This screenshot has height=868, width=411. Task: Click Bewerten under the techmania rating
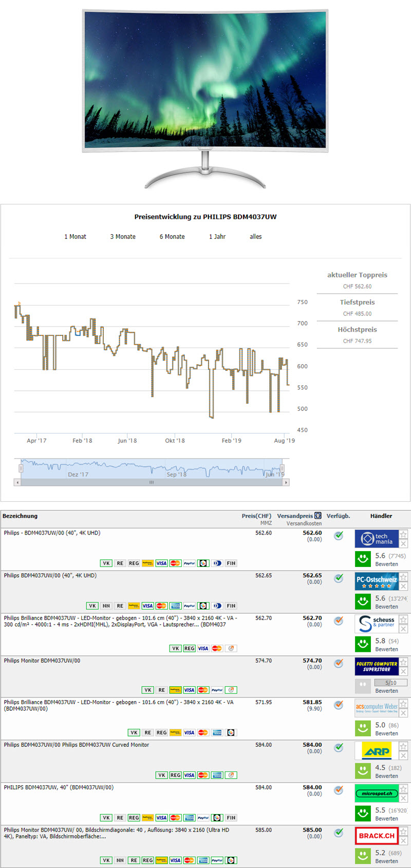coord(386,564)
